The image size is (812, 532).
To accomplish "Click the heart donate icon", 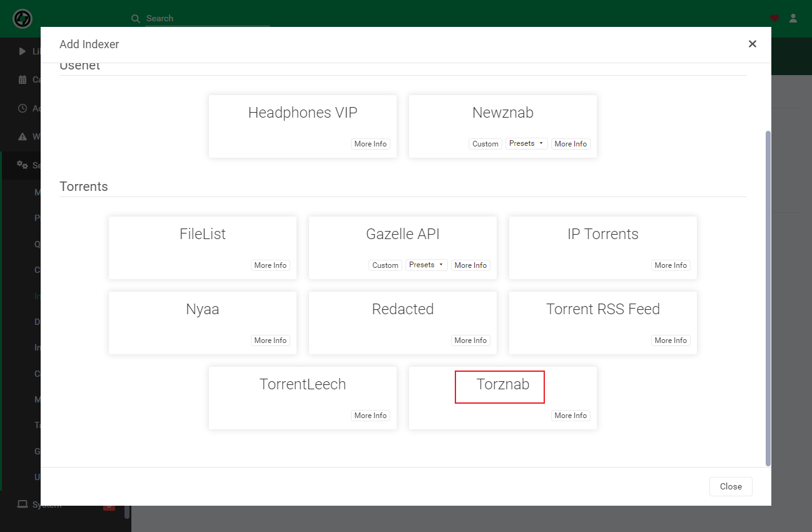I will click(x=774, y=18).
